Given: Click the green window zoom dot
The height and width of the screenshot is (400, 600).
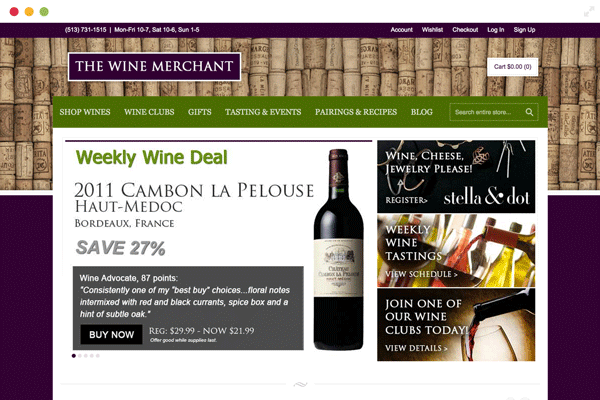Looking at the screenshot, I should (x=44, y=11).
